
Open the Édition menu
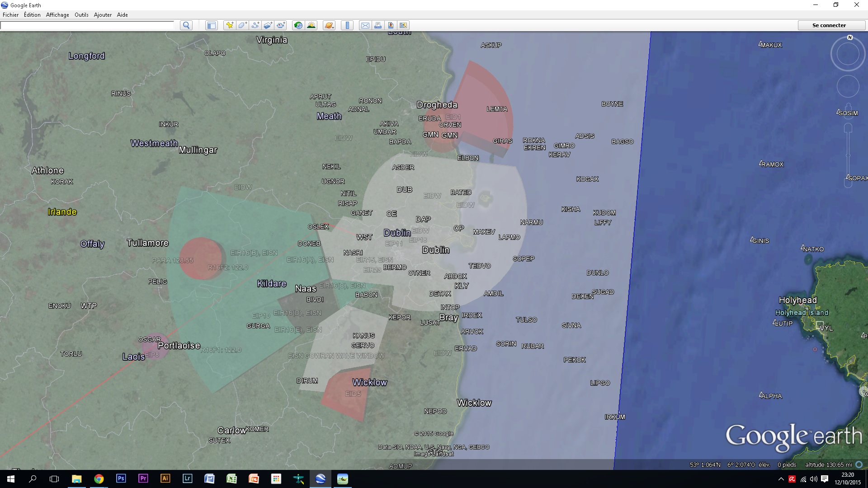coord(32,15)
